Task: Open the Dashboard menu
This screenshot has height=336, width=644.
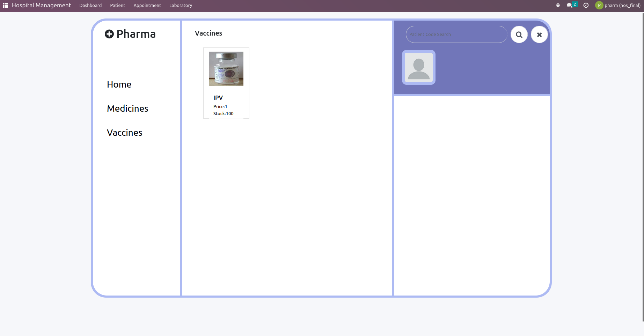Action: click(90, 5)
